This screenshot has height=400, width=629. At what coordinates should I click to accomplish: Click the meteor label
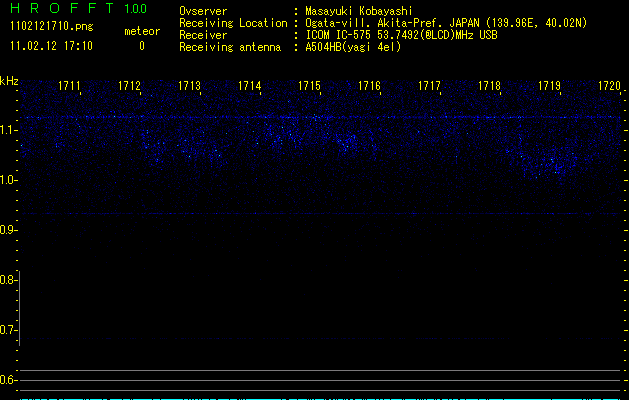click(142, 31)
